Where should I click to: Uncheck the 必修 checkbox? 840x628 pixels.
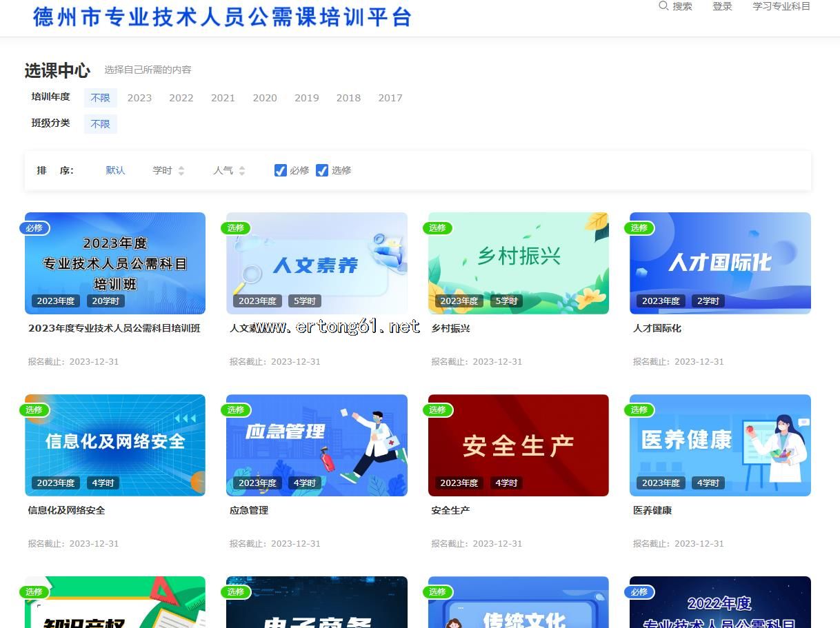click(281, 170)
